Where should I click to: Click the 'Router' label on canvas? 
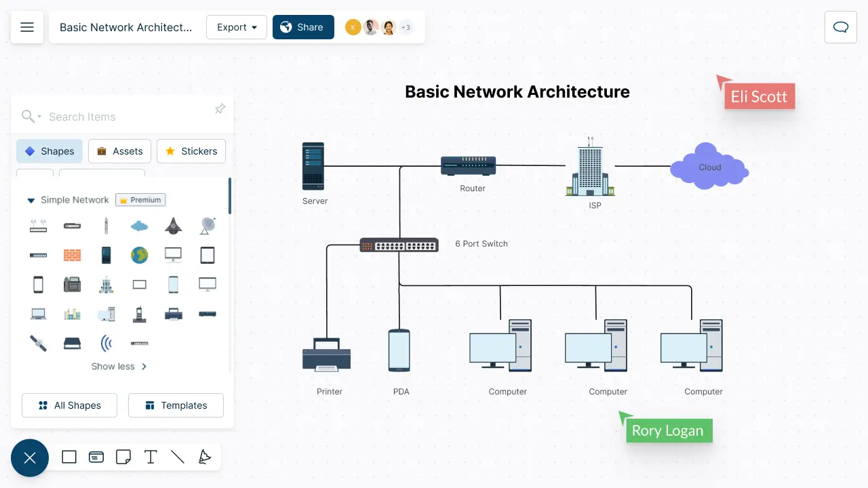click(x=473, y=188)
